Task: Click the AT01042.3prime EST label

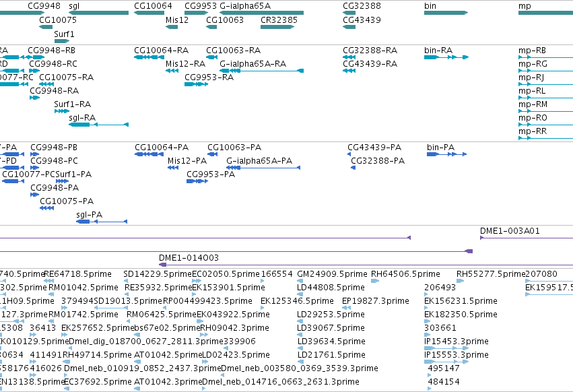Action: tap(168, 382)
